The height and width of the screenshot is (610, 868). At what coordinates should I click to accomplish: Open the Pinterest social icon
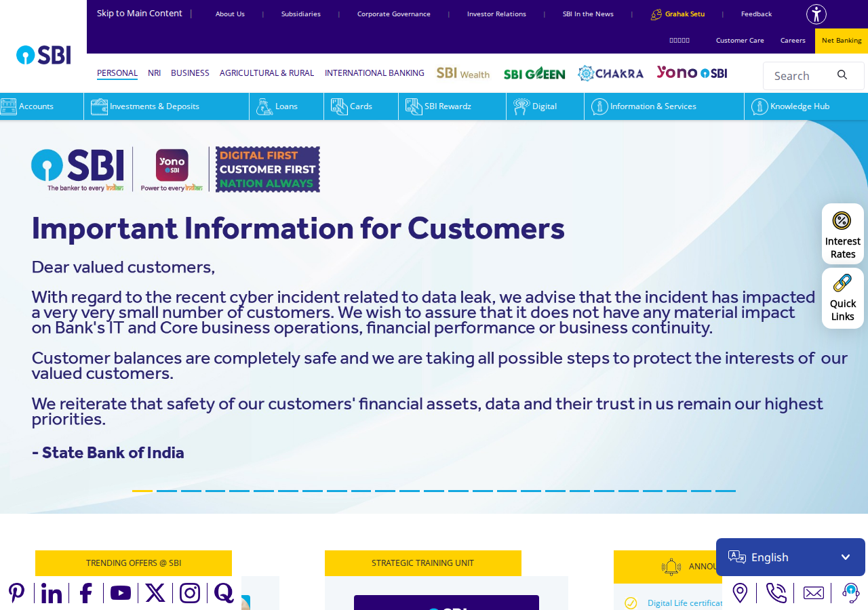(x=16, y=593)
